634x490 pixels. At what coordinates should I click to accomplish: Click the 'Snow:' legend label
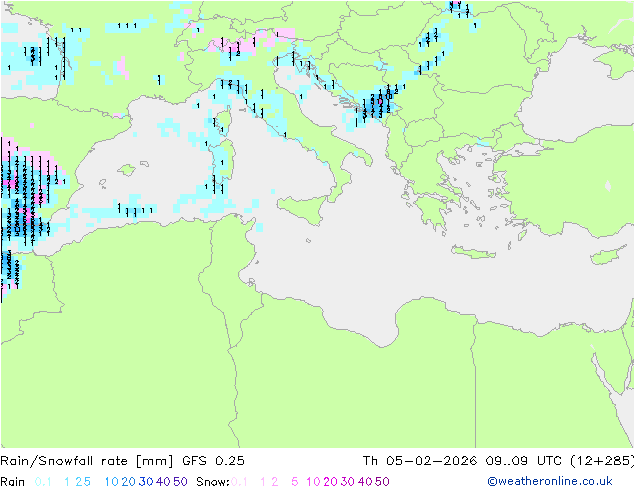(x=213, y=482)
